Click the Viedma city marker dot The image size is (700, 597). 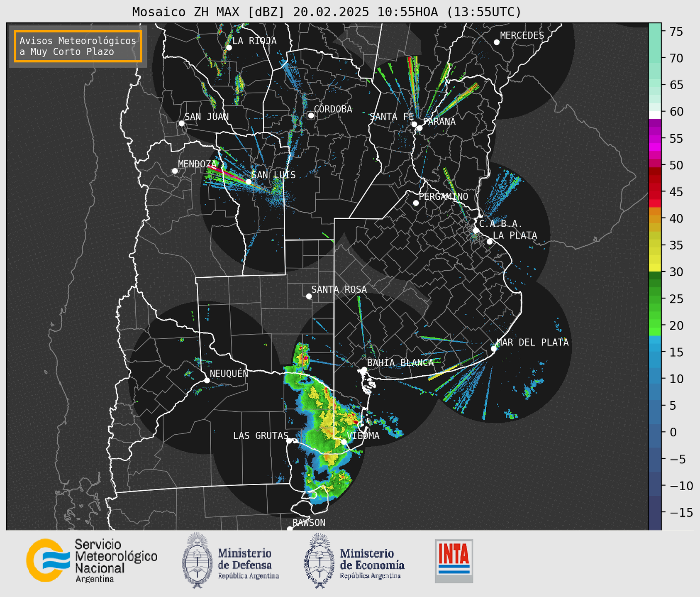[x=344, y=442]
